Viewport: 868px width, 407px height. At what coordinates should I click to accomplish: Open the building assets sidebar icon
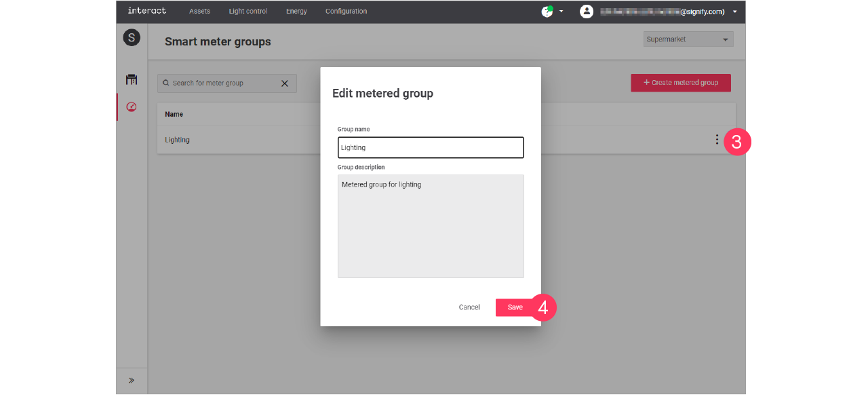pyautogui.click(x=132, y=80)
